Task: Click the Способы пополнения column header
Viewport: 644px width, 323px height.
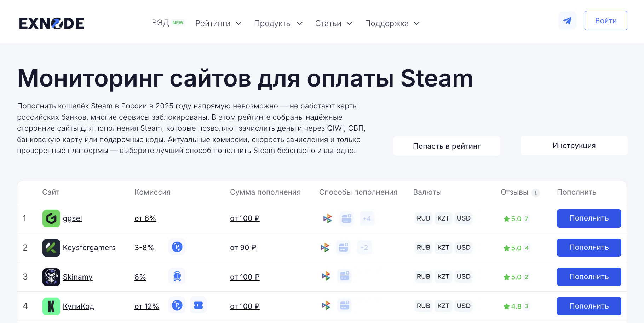Action: coord(358,192)
